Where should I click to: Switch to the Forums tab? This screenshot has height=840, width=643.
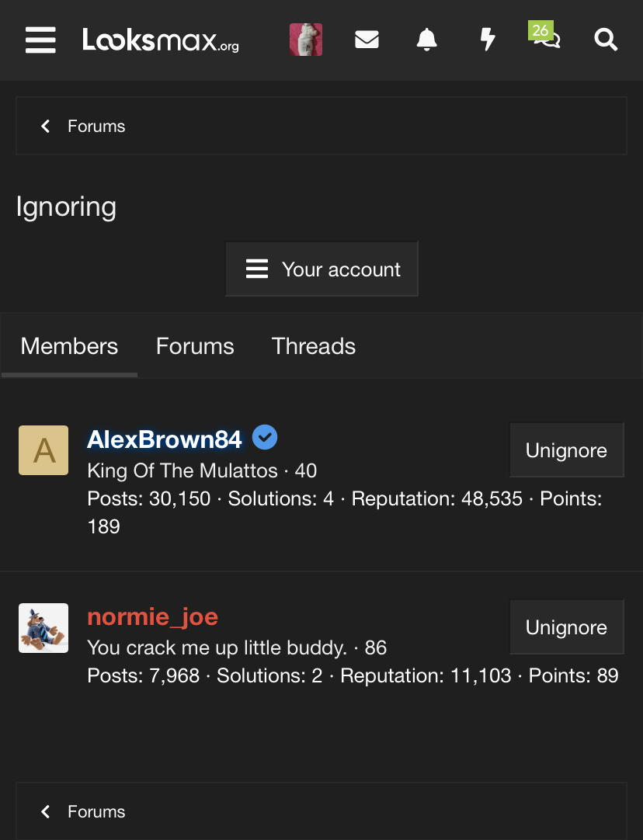[x=195, y=346]
